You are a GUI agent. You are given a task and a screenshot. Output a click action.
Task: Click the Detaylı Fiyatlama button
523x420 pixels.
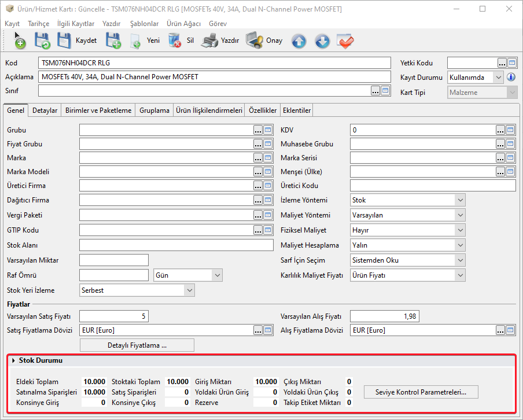click(137, 345)
